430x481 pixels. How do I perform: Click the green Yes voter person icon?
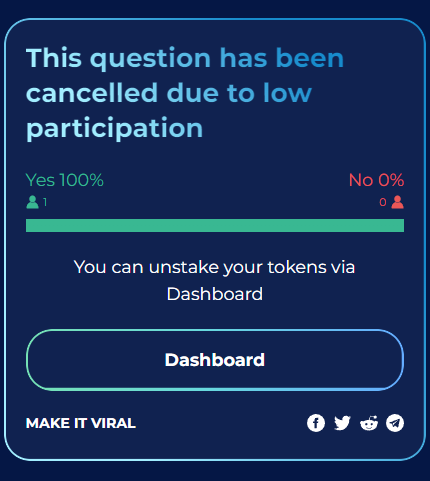click(x=32, y=202)
